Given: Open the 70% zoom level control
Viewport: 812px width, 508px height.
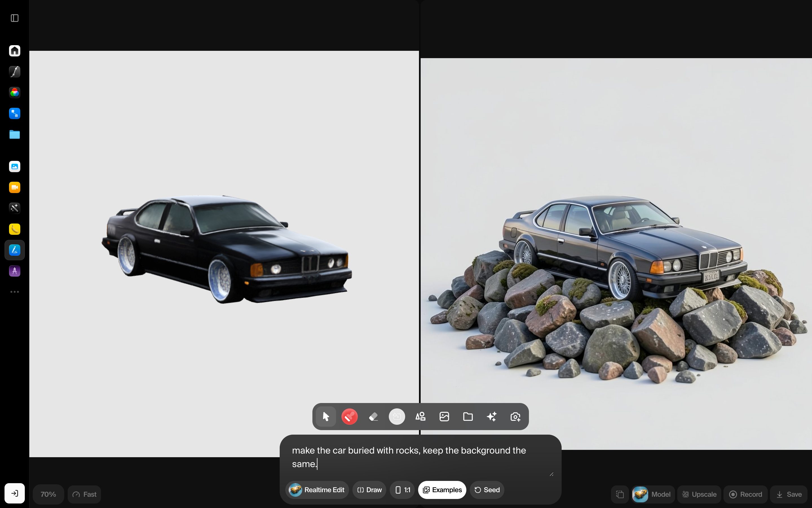Looking at the screenshot, I should point(48,494).
